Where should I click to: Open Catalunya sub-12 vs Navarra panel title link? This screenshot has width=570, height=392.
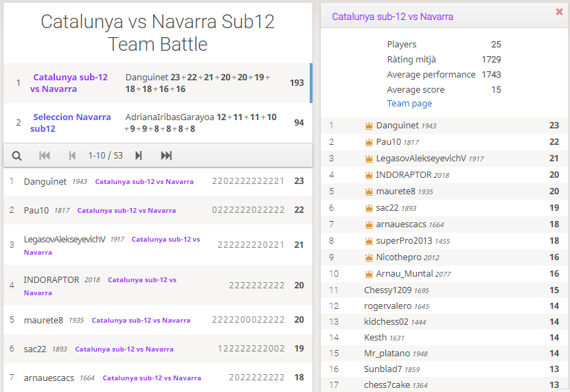(392, 16)
